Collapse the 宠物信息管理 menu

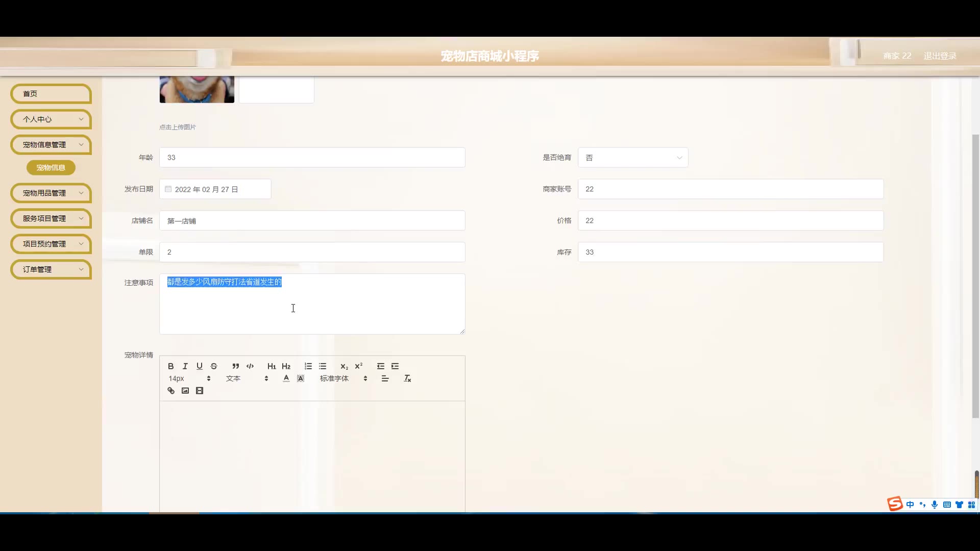coord(51,145)
